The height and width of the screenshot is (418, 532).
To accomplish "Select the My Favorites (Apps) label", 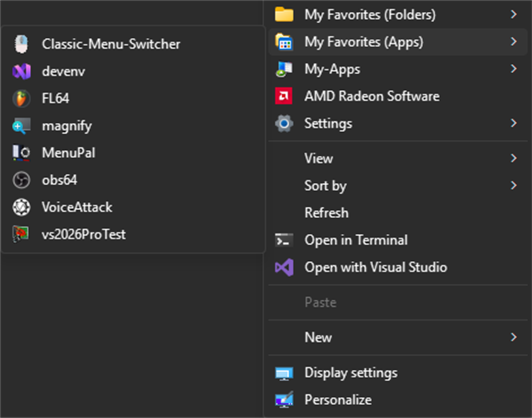I will tap(364, 42).
